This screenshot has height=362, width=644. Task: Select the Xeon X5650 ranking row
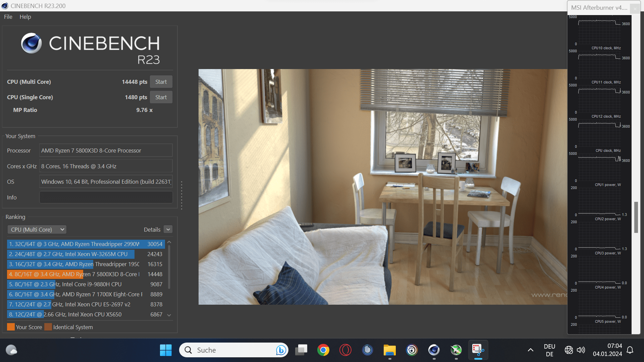click(x=86, y=314)
